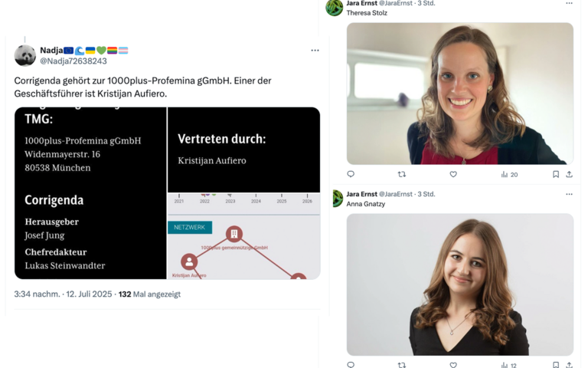Viewport: 588px width, 368px height.
Task: Open Jara Ernst profile name on Anna Gnatzy tweet
Action: [361, 194]
